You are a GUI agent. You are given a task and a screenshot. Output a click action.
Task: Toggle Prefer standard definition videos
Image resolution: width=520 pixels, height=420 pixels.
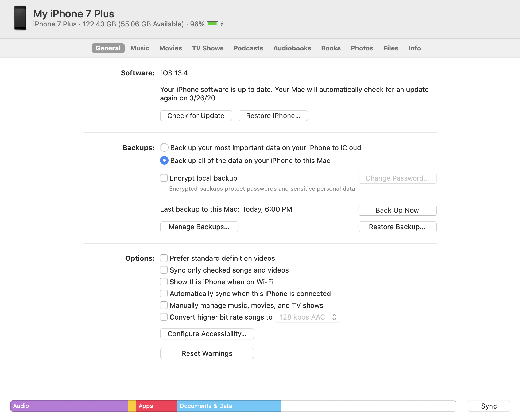[x=164, y=258]
